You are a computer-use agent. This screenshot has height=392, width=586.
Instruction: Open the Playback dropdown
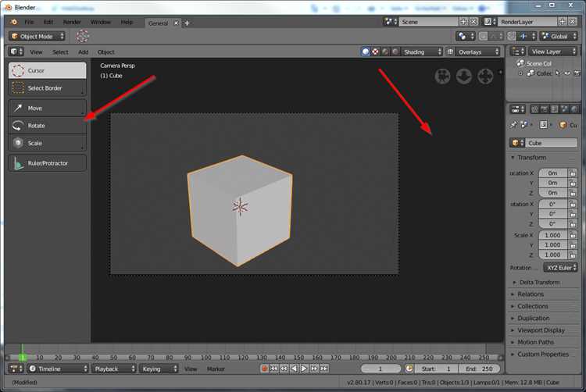[113, 369]
